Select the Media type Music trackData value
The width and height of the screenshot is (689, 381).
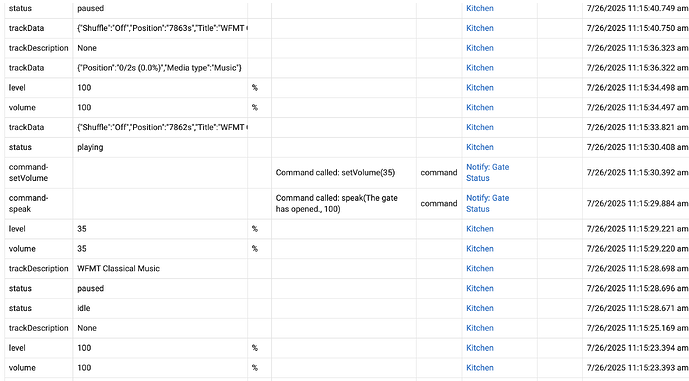(160, 68)
